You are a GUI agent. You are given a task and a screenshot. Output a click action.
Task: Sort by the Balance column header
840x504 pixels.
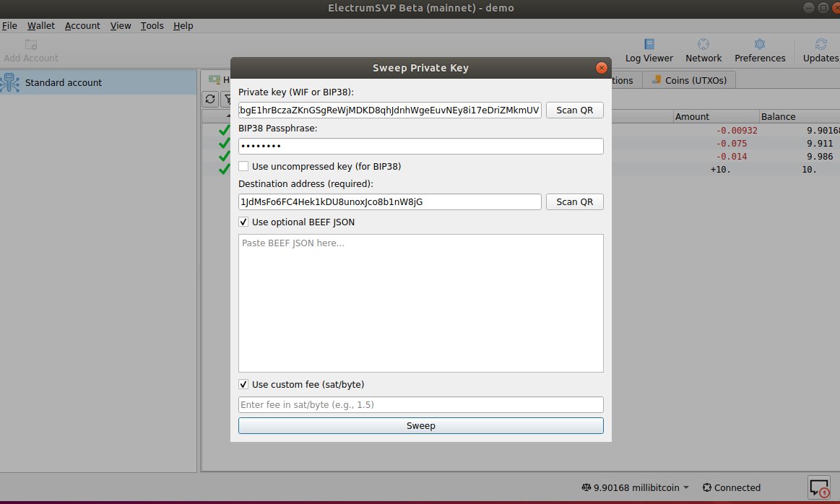click(800, 116)
